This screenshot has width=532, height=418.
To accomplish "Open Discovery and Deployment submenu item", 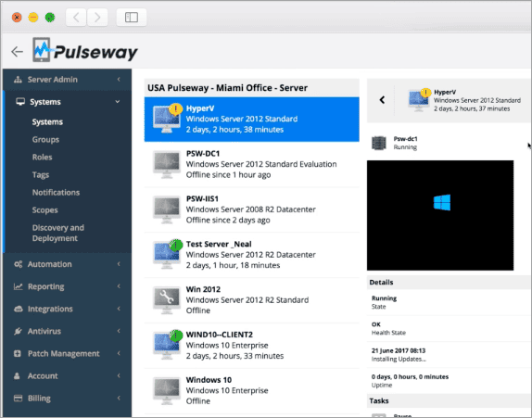I will pyautogui.click(x=58, y=233).
